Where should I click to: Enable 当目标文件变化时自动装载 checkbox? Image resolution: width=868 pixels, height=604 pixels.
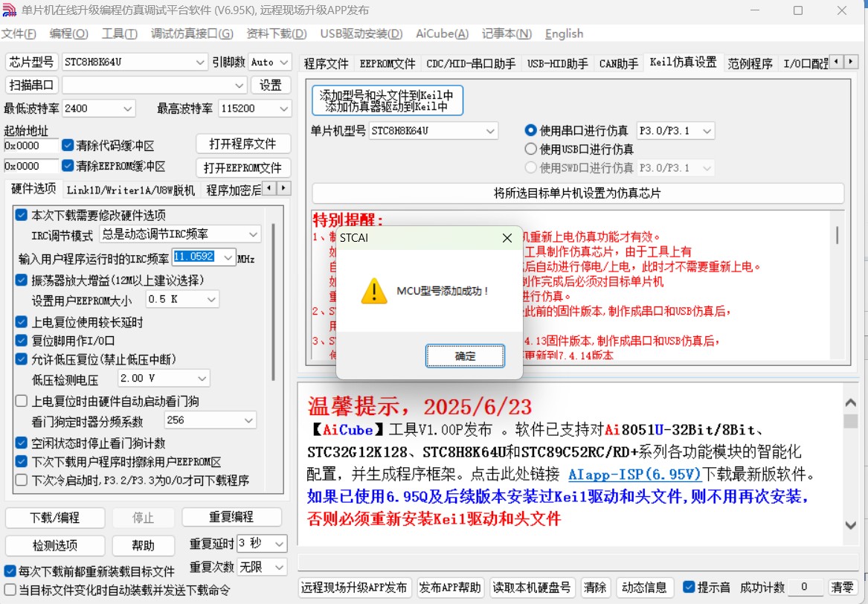10,590
